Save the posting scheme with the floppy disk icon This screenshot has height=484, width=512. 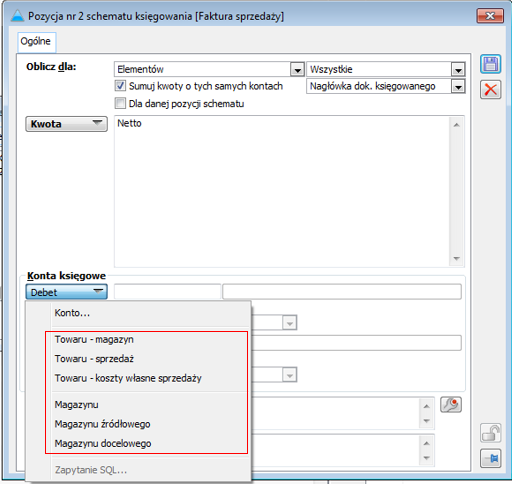click(x=490, y=64)
